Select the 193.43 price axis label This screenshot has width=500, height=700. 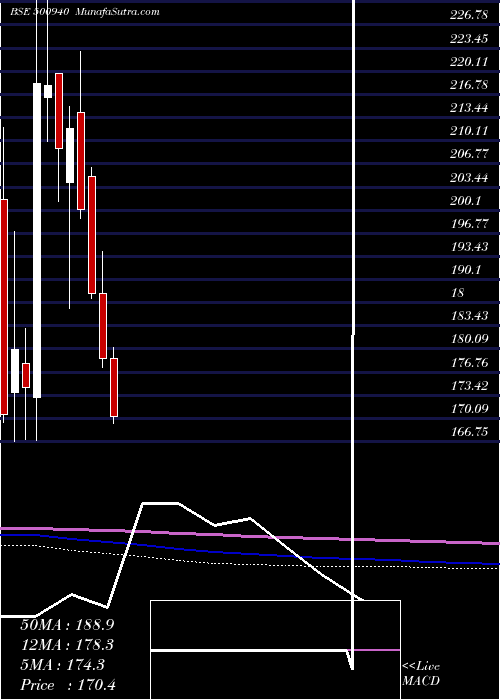(469, 247)
